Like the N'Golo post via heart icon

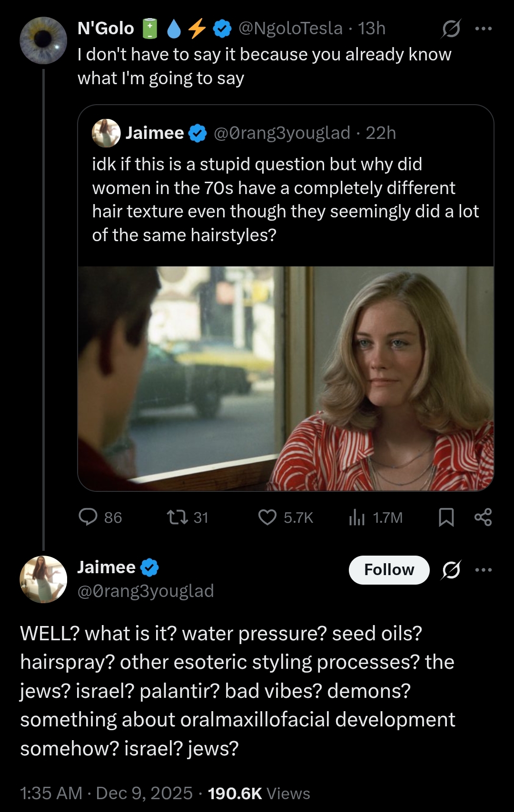267,517
